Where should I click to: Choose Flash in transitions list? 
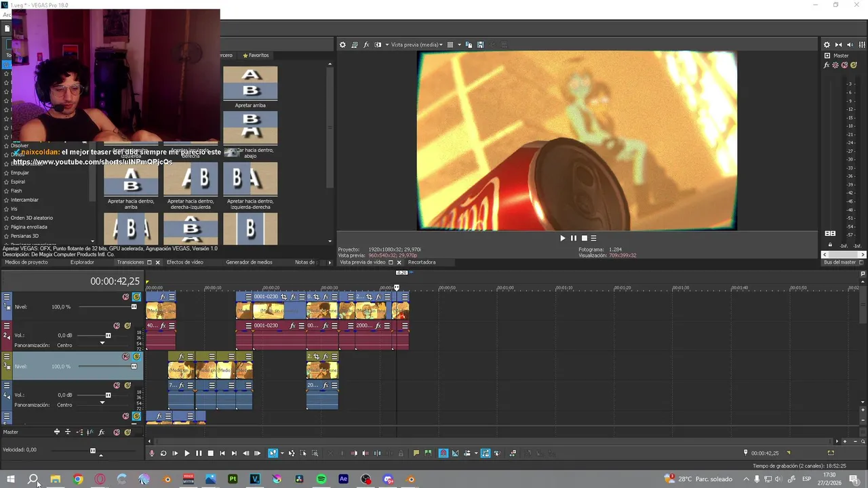[x=16, y=191]
